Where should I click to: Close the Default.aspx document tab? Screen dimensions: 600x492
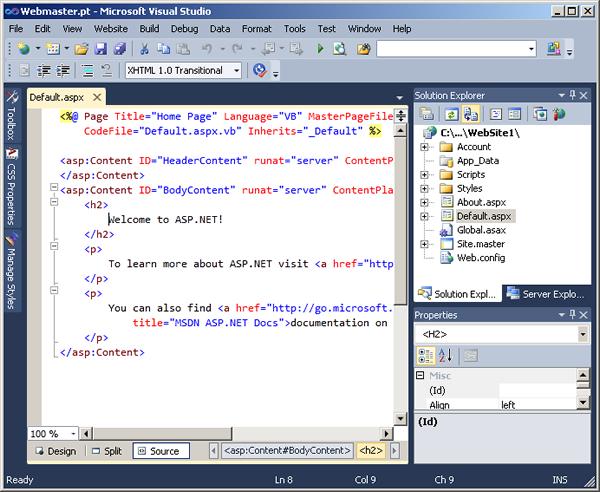pos(97,97)
